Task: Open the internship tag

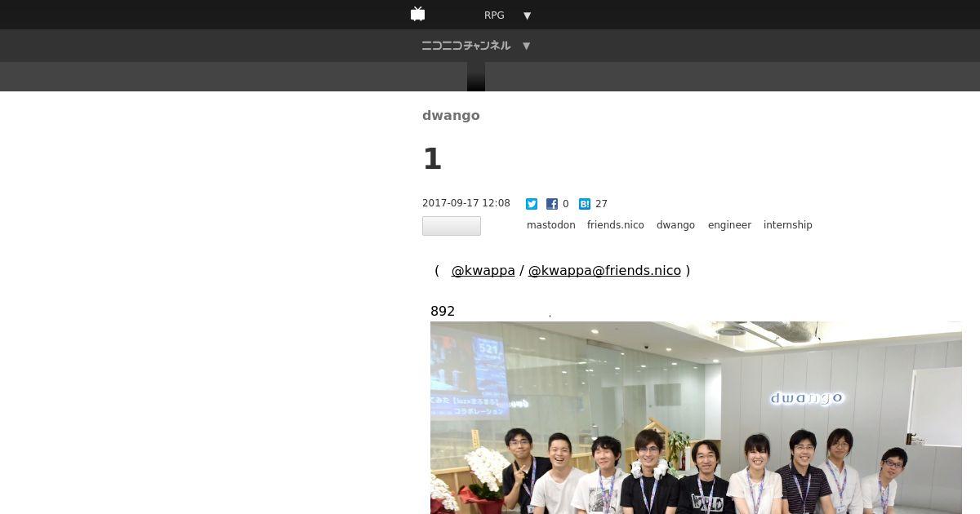Action: (x=788, y=225)
